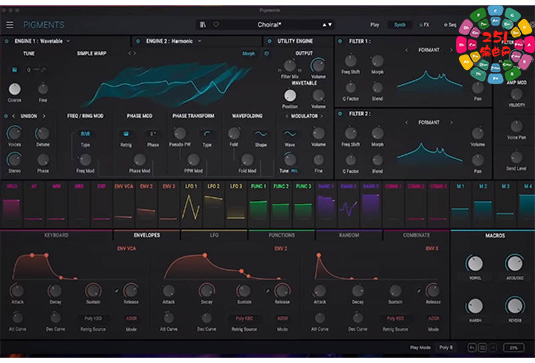The width and height of the screenshot is (535, 363).
Task: Click ENV VCA Poly KBD retrig source
Action: pyautogui.click(x=93, y=318)
